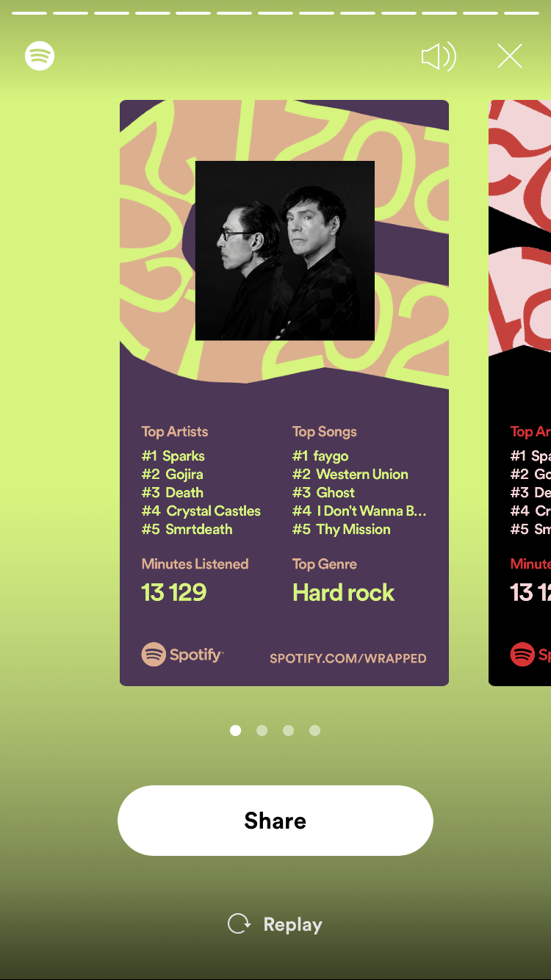Screen dimensions: 551x980
Task: Mute the story sound via speaker icon
Action: [x=439, y=57]
